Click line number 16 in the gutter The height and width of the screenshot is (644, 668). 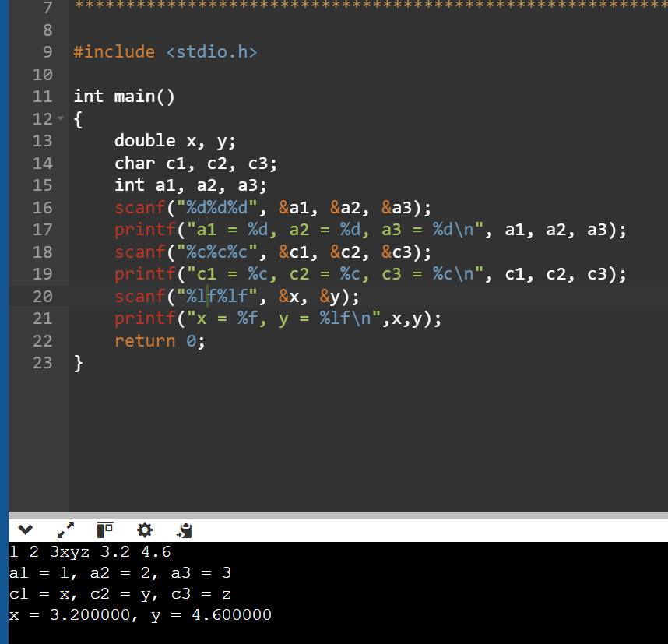point(43,208)
